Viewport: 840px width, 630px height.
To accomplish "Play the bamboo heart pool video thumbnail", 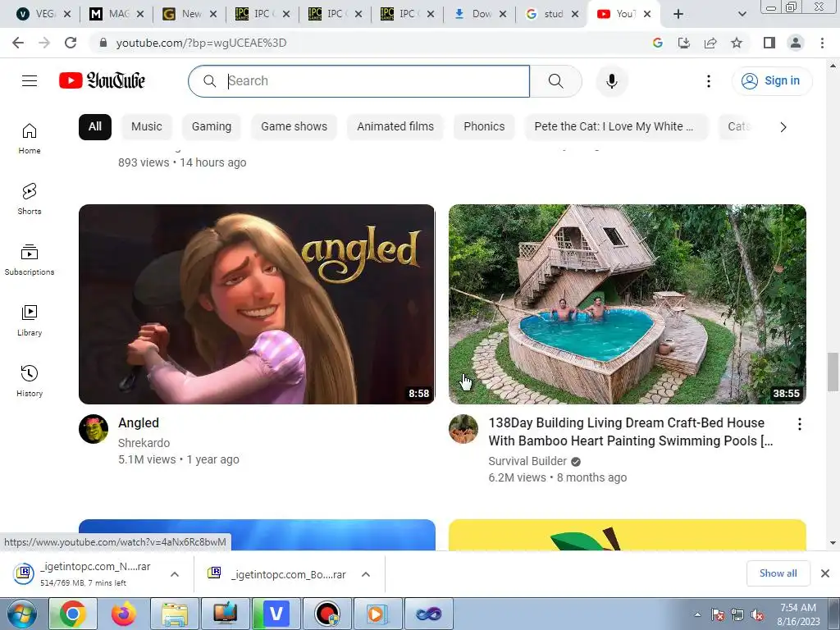I will point(628,304).
